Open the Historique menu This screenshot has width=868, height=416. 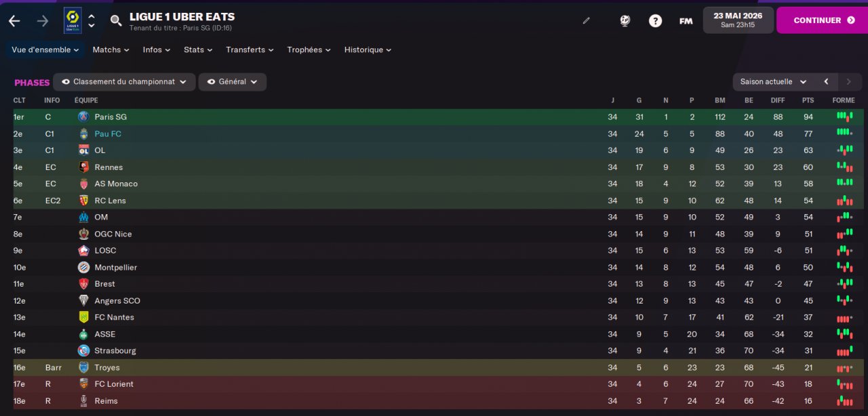pos(368,50)
